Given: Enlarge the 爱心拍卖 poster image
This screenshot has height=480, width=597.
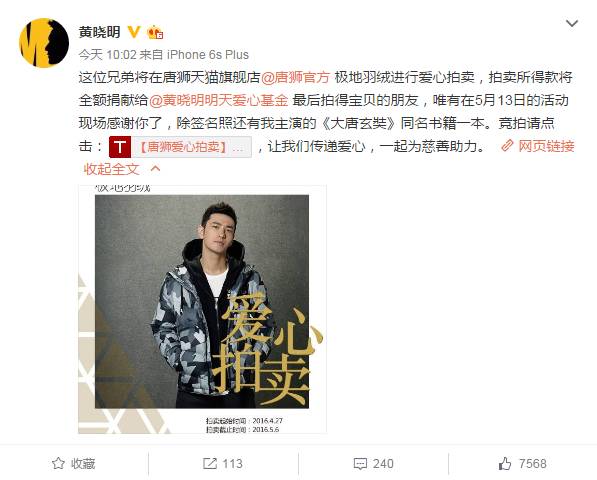Looking at the screenshot, I should 202,309.
